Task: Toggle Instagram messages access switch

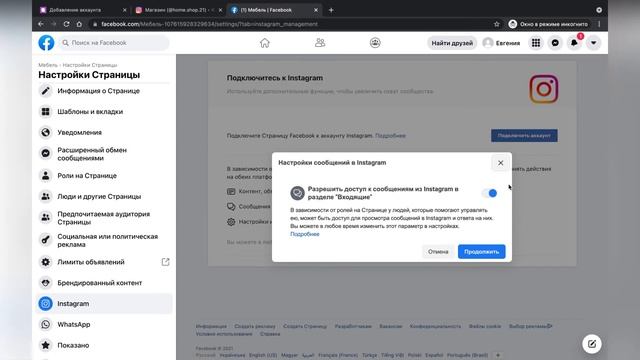Action: click(x=489, y=193)
